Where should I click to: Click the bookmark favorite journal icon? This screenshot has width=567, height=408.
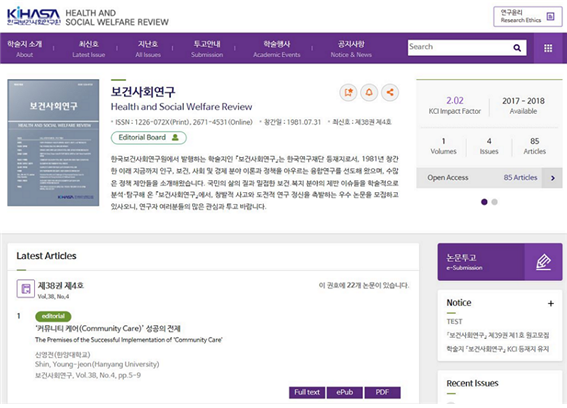click(x=348, y=93)
